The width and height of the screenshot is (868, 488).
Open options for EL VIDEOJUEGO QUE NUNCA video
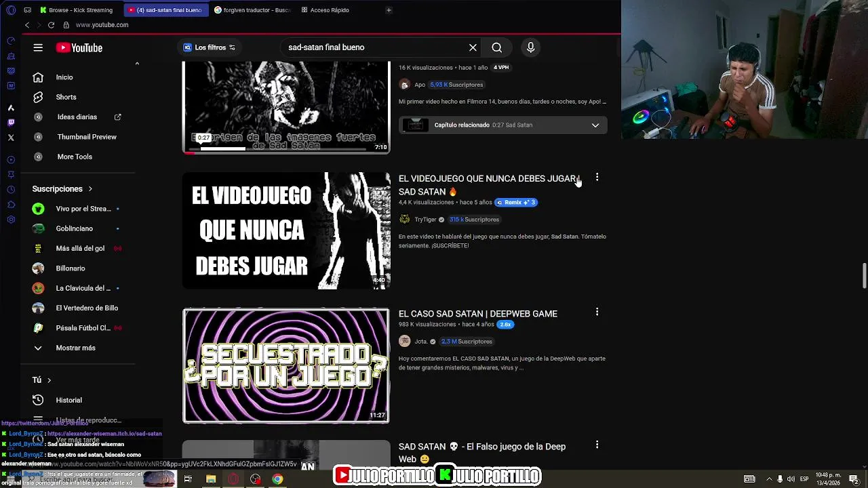click(x=597, y=177)
